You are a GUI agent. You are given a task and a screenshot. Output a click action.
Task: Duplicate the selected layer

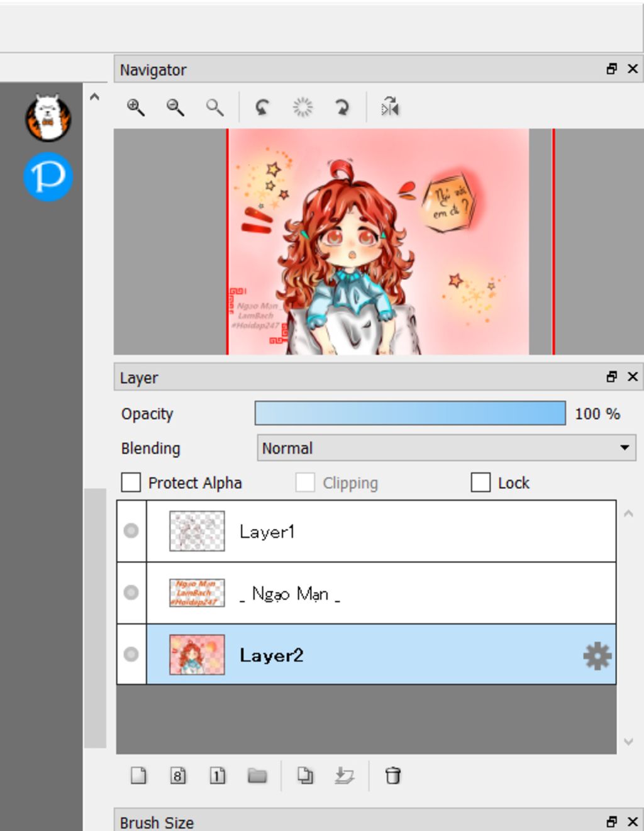pos(305,776)
